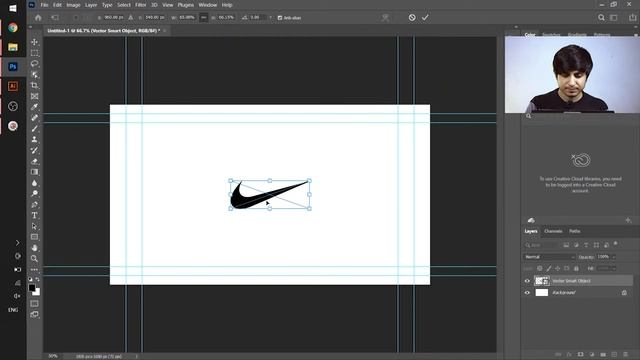Image resolution: width=640 pixels, height=360 pixels.
Task: Switch to the Channels tab
Action: 553,231
